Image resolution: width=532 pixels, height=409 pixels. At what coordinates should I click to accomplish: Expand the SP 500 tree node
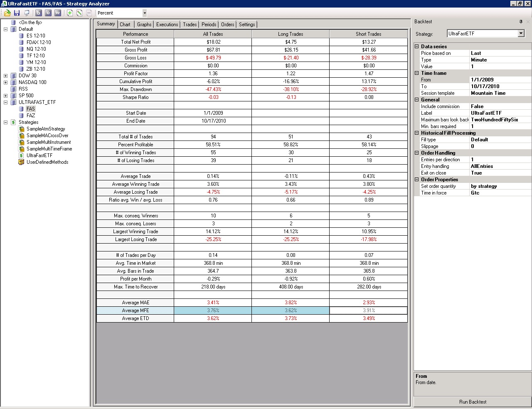pos(5,96)
